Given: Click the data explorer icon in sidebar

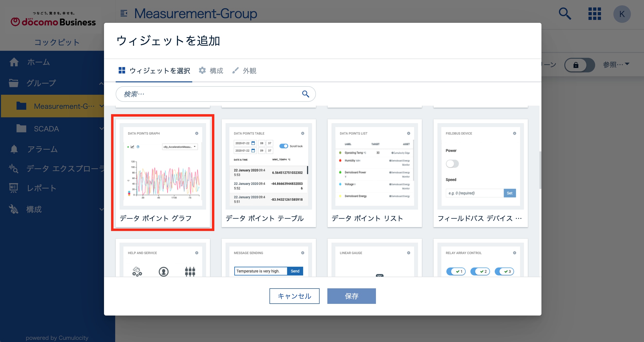Looking at the screenshot, I should pyautogui.click(x=14, y=169).
